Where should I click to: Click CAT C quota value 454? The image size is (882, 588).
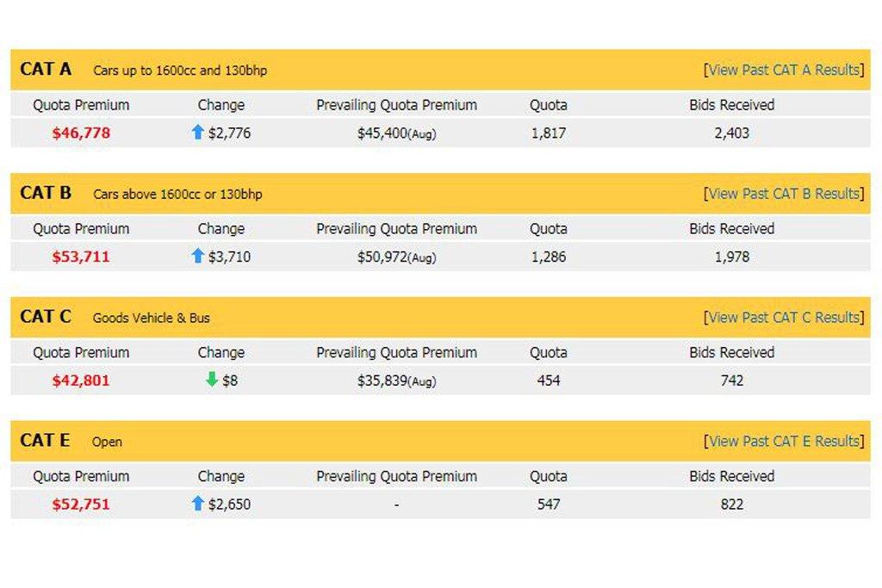[x=548, y=381]
